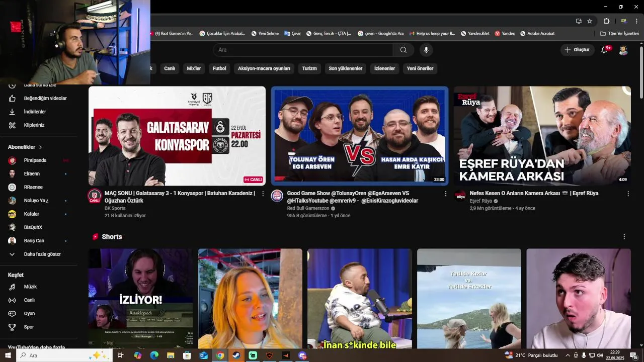Click the Windows Start button
Image resolution: width=644 pixels, height=362 pixels.
pos(8,355)
